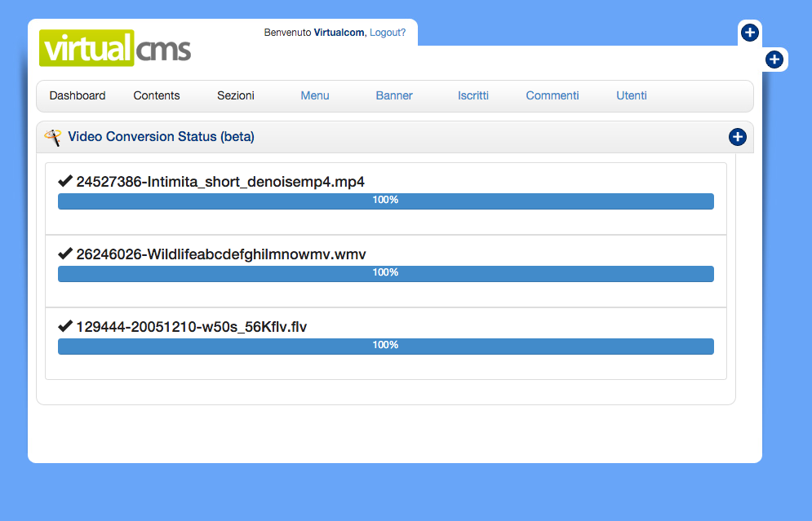This screenshot has height=521, width=812.
Task: Expand the Video Conversion Status panel plus button
Action: pyautogui.click(x=737, y=137)
